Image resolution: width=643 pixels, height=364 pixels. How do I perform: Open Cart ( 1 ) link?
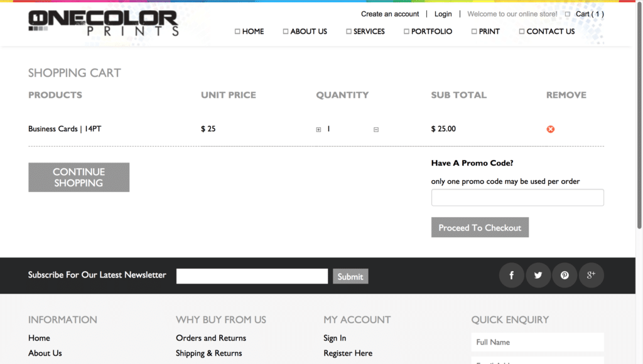[x=590, y=14]
